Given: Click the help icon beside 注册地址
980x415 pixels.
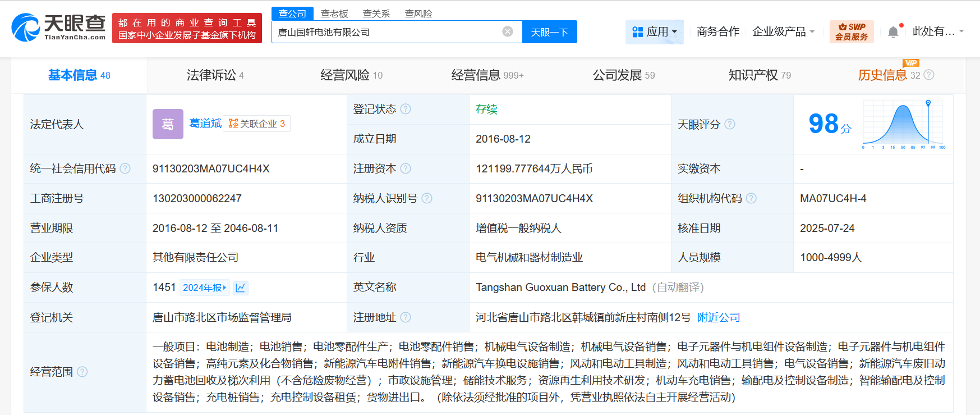Looking at the screenshot, I should pyautogui.click(x=406, y=317).
